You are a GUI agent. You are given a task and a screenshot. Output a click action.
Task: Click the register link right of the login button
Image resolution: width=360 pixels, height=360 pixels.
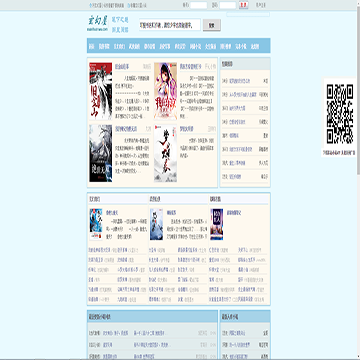(x=261, y=5)
